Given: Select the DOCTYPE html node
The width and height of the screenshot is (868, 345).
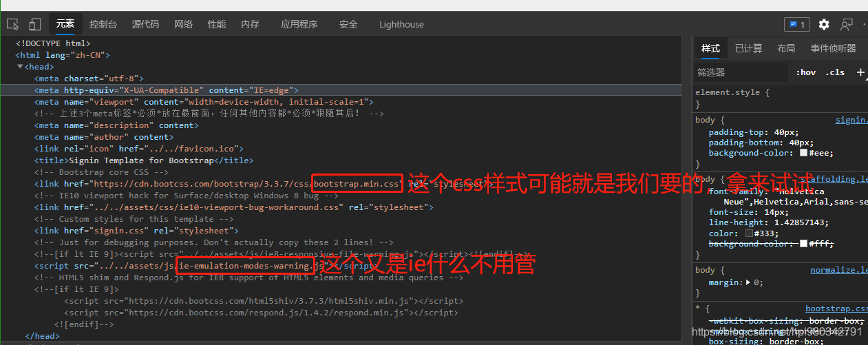Looking at the screenshot, I should 53,43.
